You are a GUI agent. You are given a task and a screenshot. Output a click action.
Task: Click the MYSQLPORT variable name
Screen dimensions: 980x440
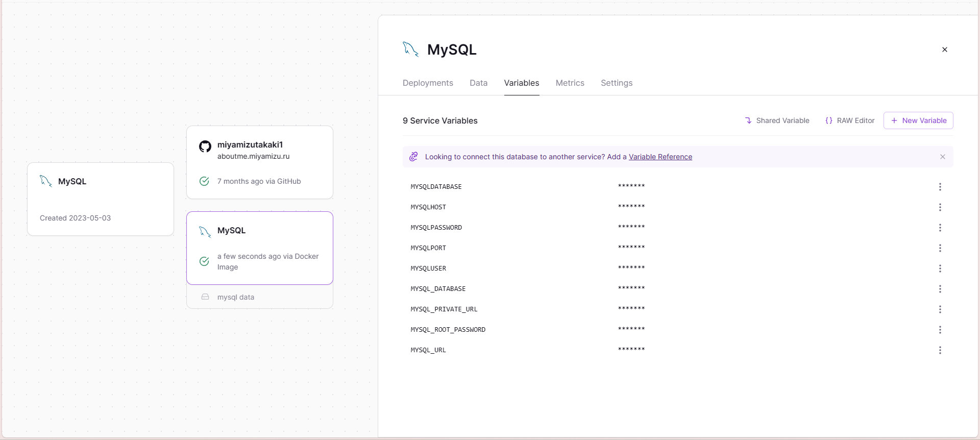click(428, 248)
